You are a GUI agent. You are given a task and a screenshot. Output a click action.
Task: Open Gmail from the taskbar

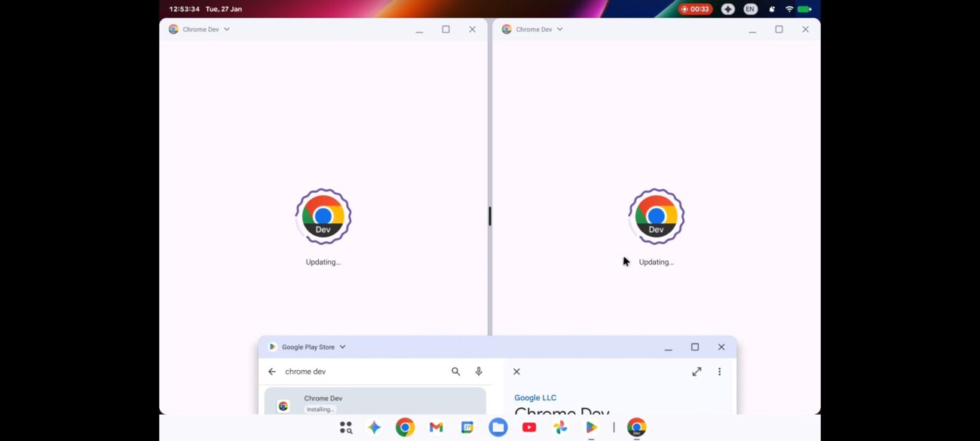pos(436,427)
